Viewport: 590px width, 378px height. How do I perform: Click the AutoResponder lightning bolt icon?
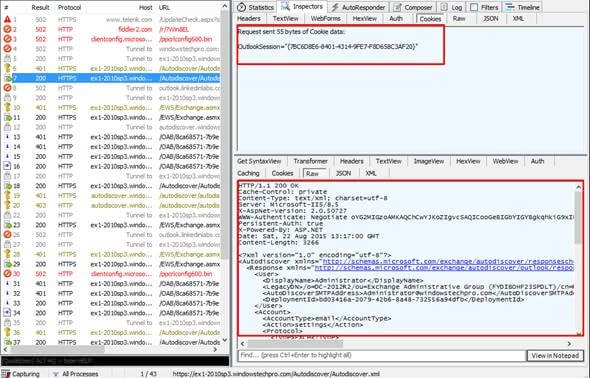[x=335, y=7]
